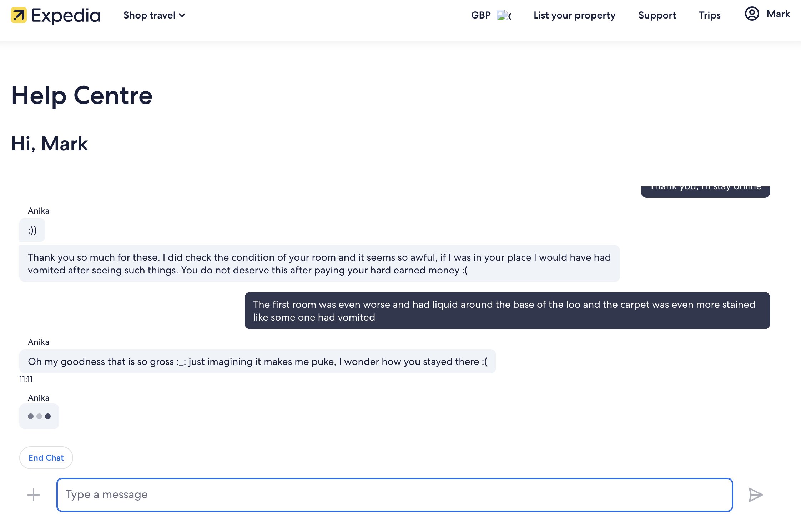The image size is (801, 532).
Task: Open the GBP currency selector
Action: (481, 15)
